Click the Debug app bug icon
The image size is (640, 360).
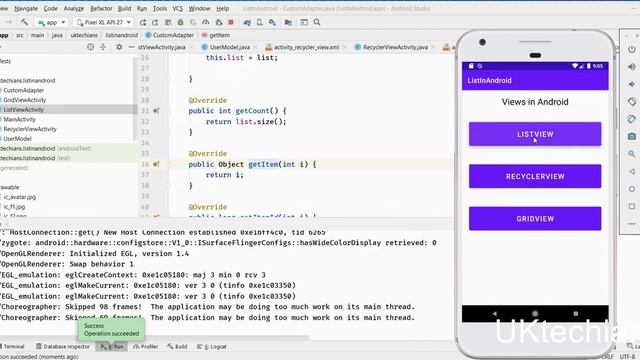coord(180,22)
